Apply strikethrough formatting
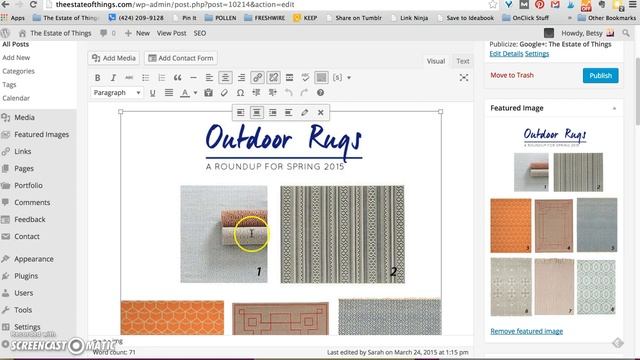The width and height of the screenshot is (640, 360). [x=129, y=78]
